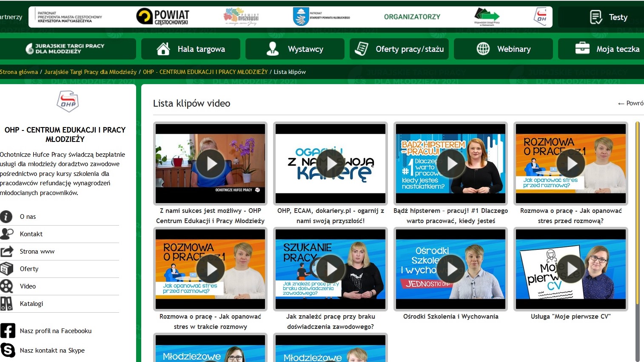
Task: Click the share arrow icon beside Strona www
Action: [6, 252]
